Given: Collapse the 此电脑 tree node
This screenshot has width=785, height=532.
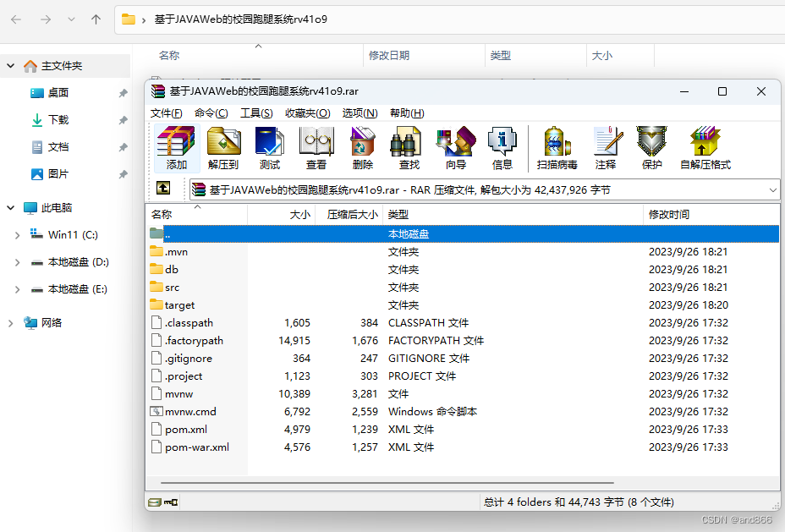Looking at the screenshot, I should click(10, 207).
